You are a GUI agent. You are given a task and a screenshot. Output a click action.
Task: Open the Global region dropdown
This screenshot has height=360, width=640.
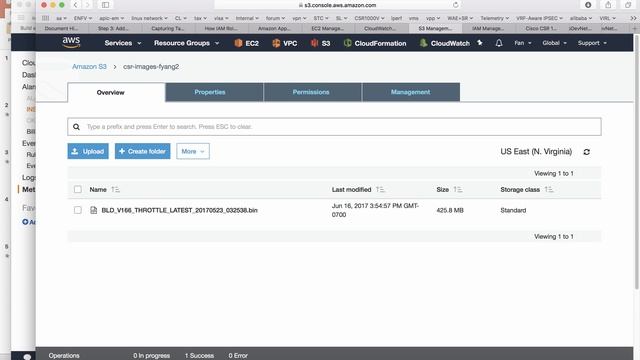click(x=554, y=43)
